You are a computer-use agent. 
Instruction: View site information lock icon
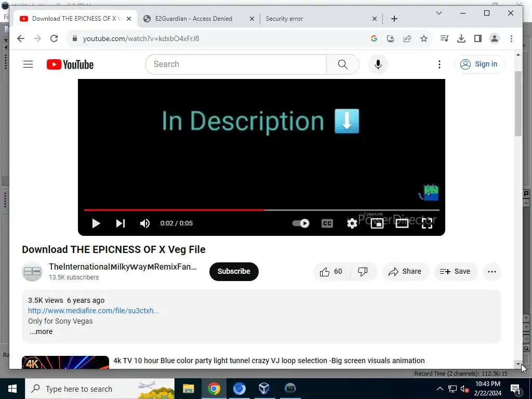click(x=75, y=38)
